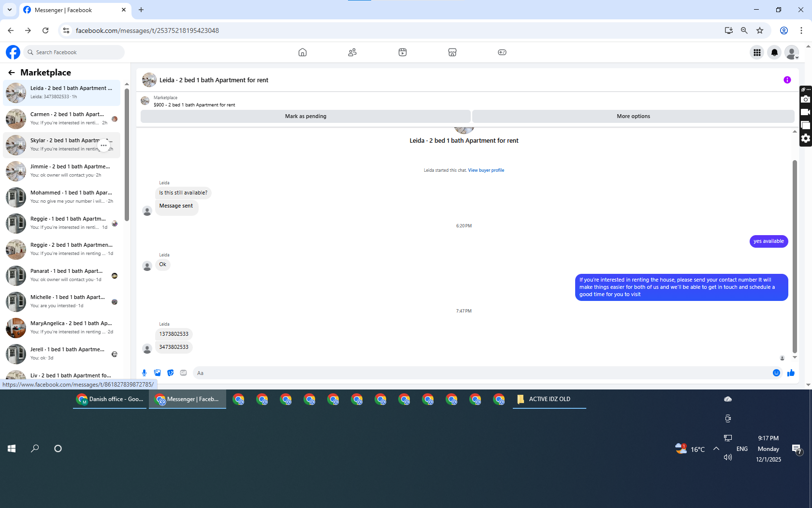Click the gear settings icon on side toolbar
Screen dimensions: 812x508
805,138
